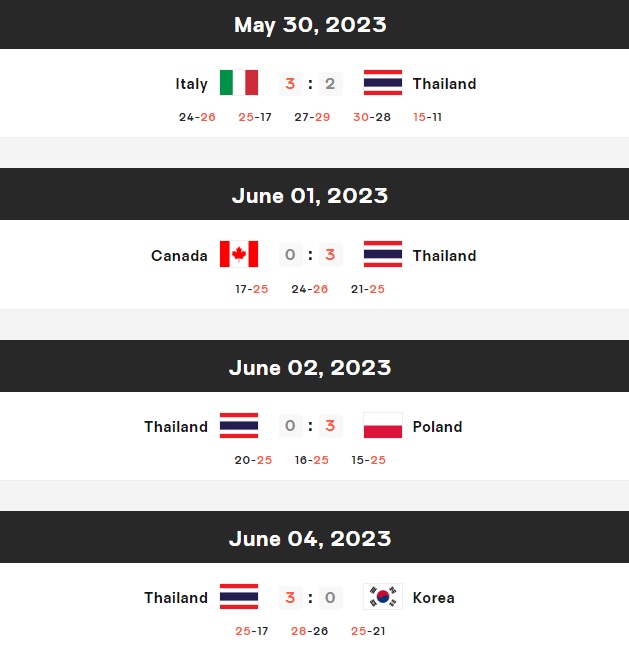Click the 30-28 set score
629x647 pixels.
(x=372, y=117)
